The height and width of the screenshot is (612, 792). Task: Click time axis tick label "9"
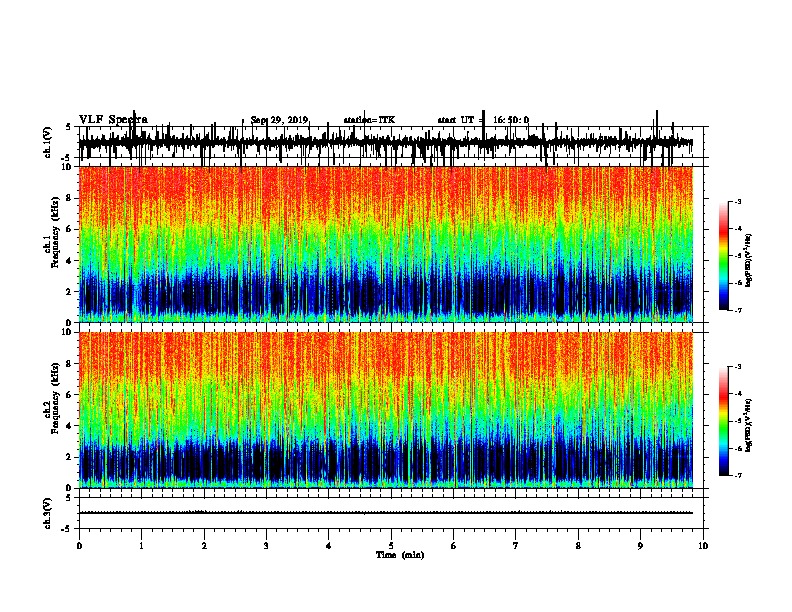click(x=640, y=546)
